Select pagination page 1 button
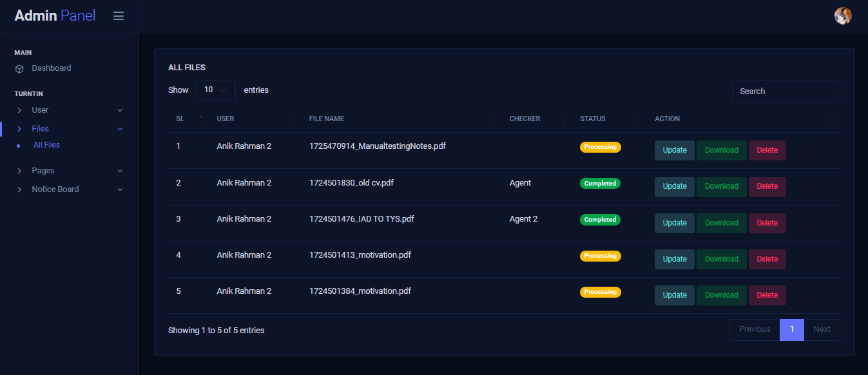868x375 pixels. tap(792, 329)
